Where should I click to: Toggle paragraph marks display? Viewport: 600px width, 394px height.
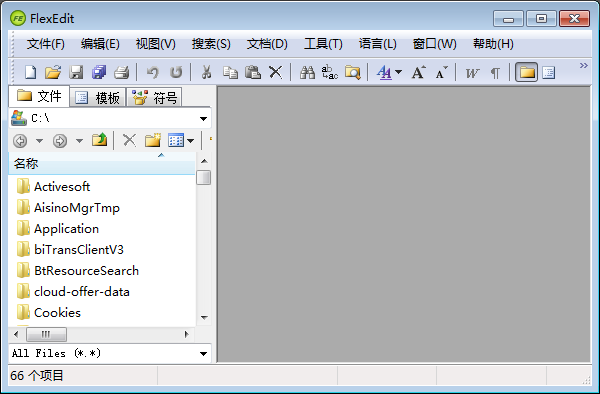point(495,73)
